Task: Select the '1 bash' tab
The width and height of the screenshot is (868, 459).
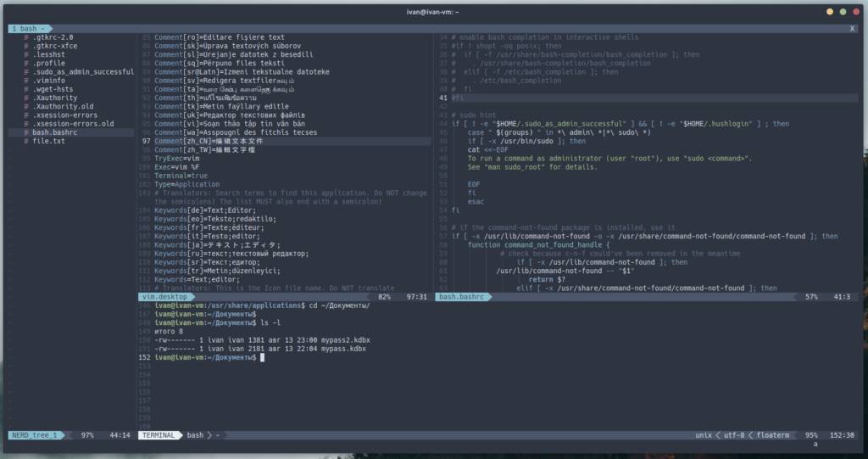Action: pyautogui.click(x=29, y=29)
